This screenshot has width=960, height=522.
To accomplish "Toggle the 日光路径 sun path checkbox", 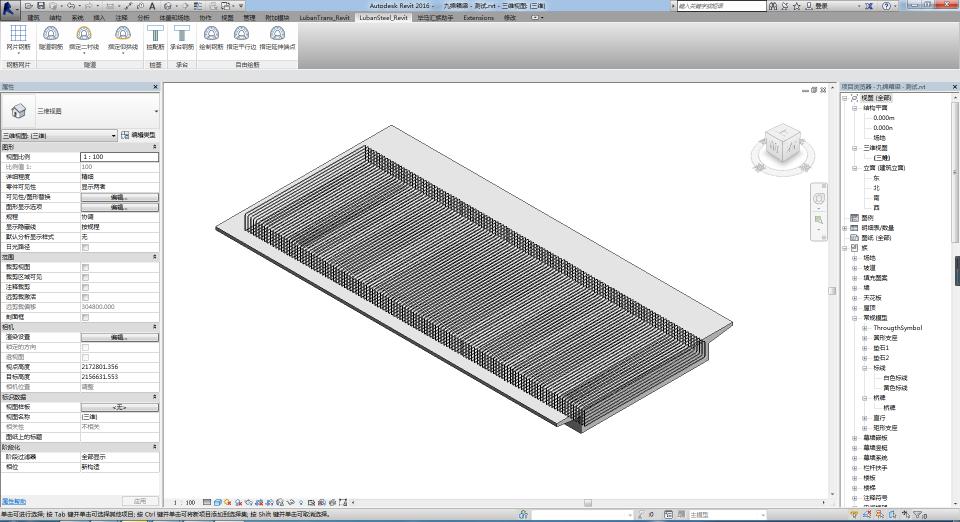I will (85, 247).
